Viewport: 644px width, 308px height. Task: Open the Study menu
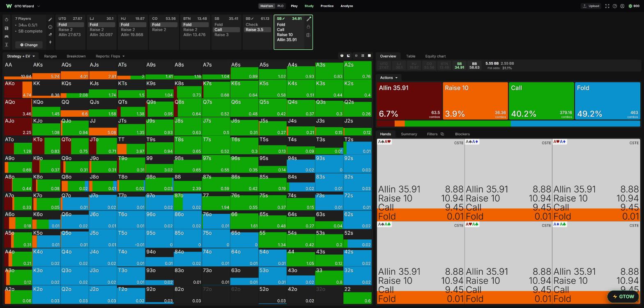point(309,6)
